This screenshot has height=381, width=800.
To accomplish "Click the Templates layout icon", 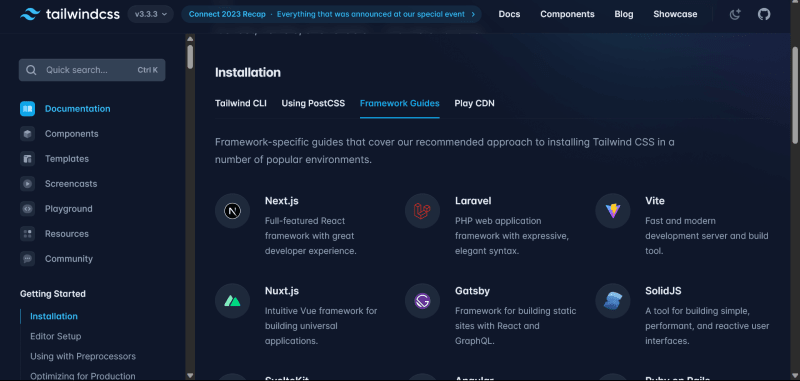I will click(x=28, y=159).
